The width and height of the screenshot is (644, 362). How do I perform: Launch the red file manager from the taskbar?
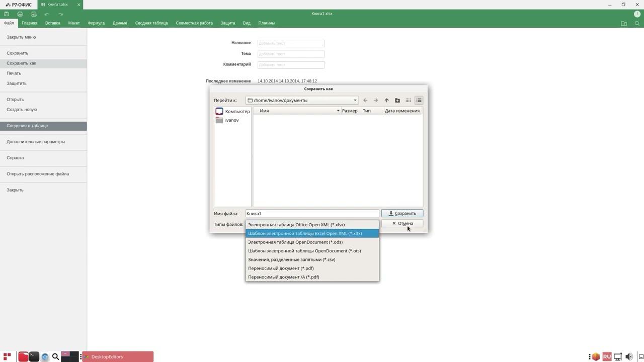23,356
